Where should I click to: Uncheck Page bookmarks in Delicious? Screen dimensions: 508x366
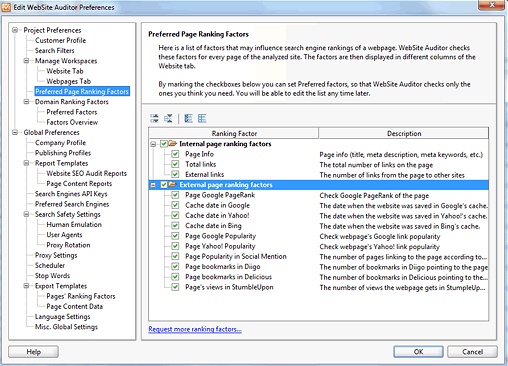[175, 277]
